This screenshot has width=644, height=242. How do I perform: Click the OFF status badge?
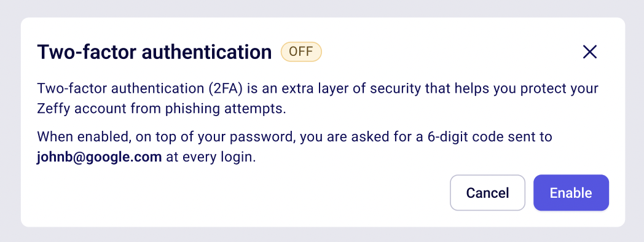(x=301, y=52)
